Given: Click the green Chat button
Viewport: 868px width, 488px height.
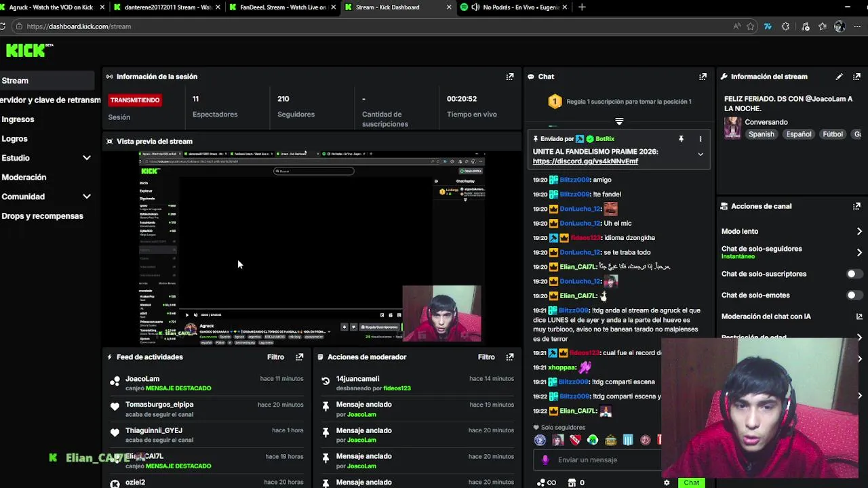Looking at the screenshot, I should coord(691,483).
